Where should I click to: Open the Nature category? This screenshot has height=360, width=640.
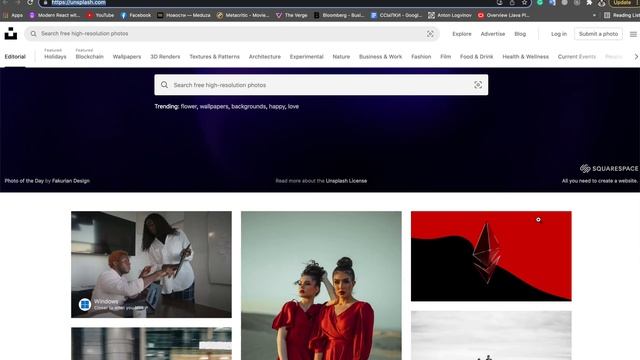(x=341, y=57)
